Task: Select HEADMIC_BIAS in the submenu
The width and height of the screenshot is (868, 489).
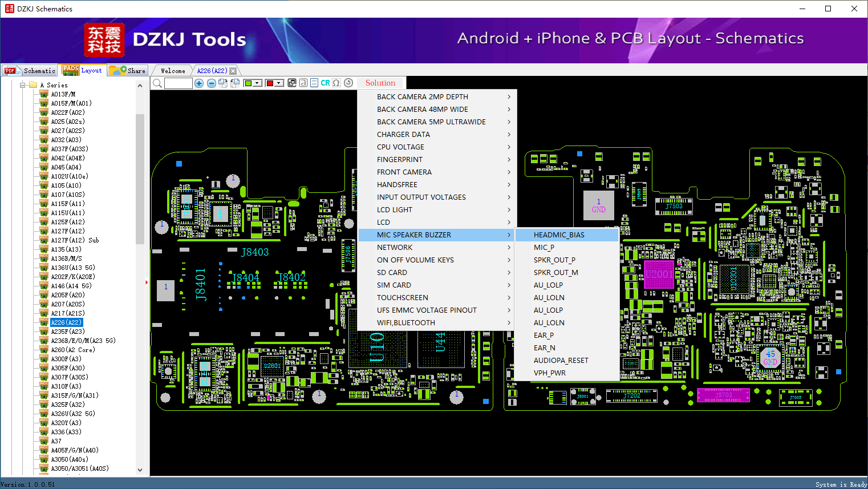Action: 567,235
